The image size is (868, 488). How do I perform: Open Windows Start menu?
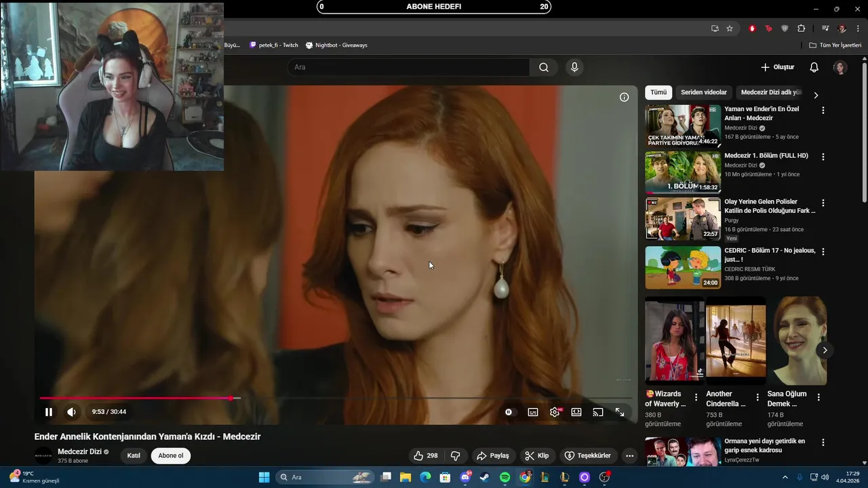(x=264, y=477)
